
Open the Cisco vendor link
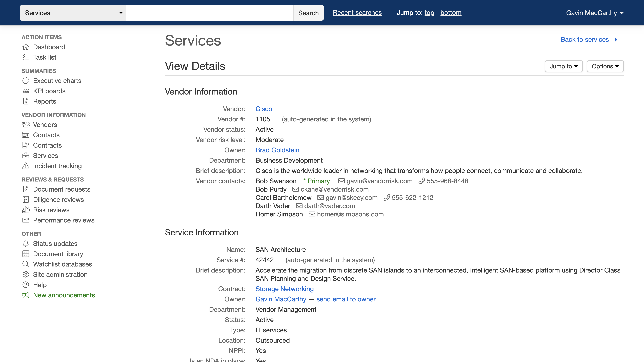(264, 109)
